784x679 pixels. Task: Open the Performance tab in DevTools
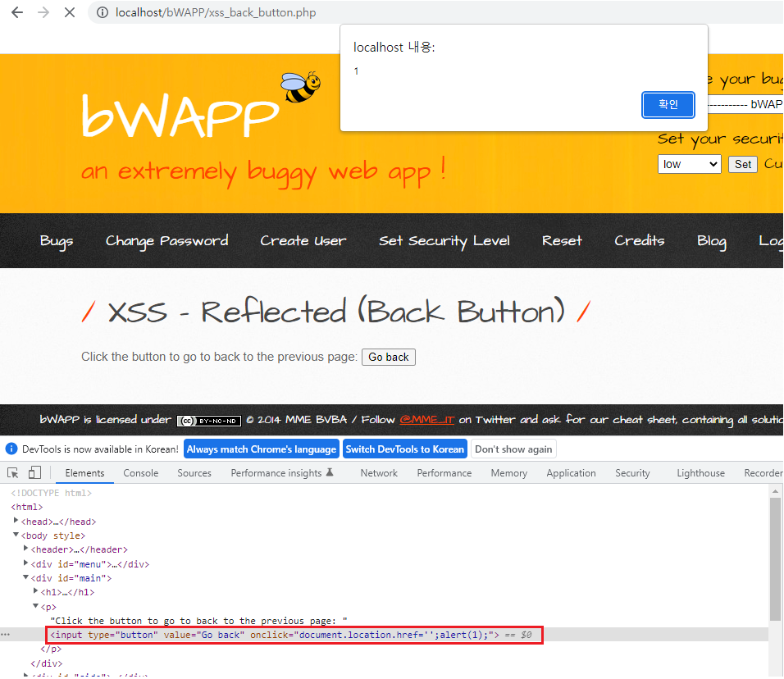click(444, 473)
